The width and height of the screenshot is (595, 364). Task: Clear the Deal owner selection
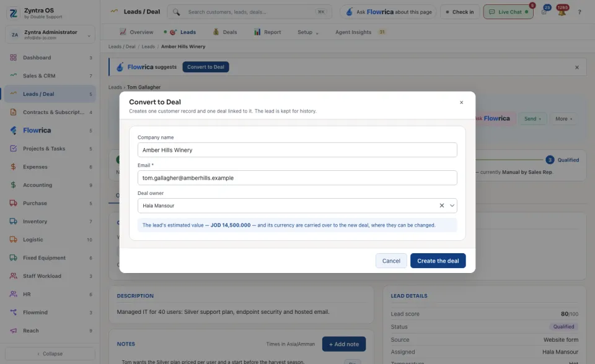pos(442,206)
